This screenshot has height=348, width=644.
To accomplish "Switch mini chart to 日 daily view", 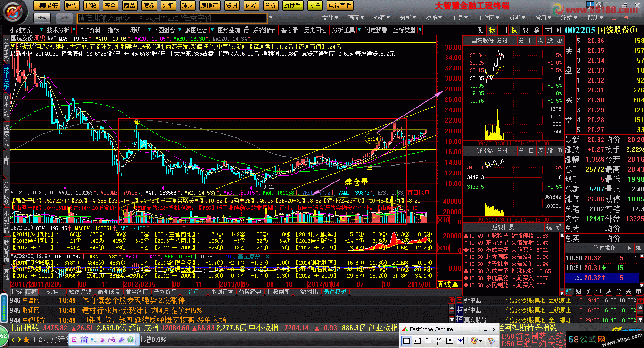I will coord(531,41).
